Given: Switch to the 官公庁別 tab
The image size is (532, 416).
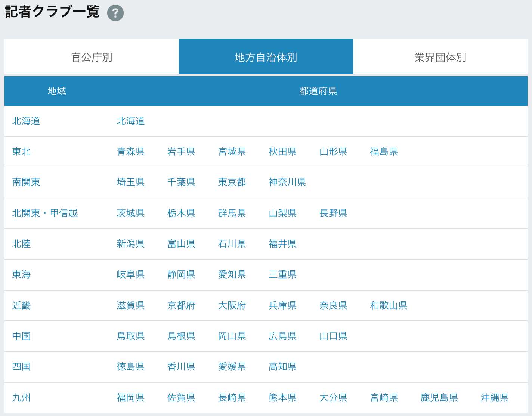Looking at the screenshot, I should 91,56.
